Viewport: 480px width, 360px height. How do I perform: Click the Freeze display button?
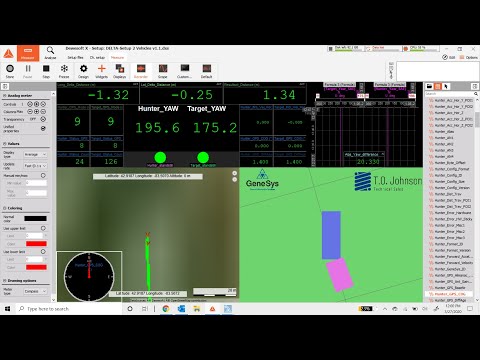tap(64, 71)
